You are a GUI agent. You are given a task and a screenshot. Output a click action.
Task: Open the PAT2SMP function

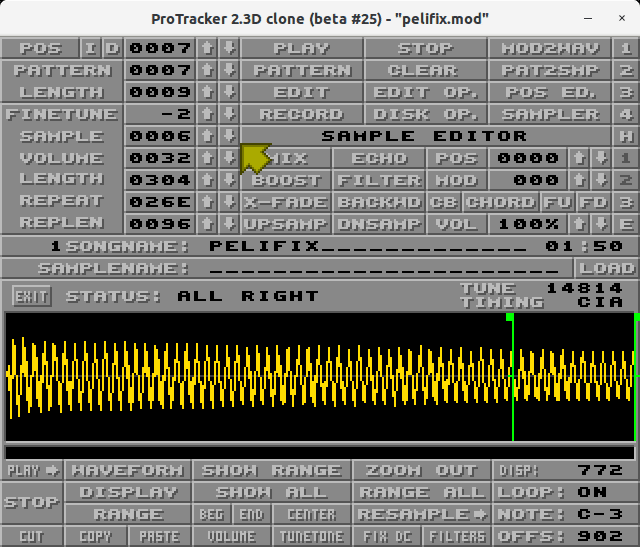point(550,70)
